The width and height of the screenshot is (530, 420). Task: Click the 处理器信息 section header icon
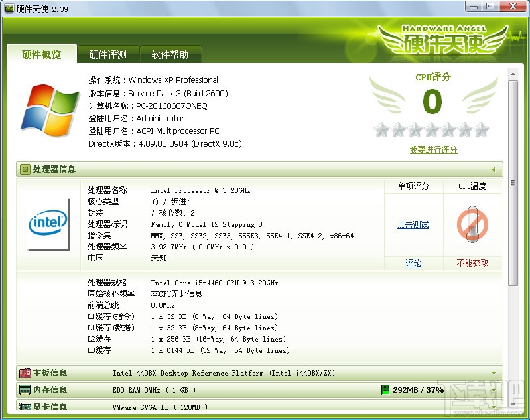(x=25, y=169)
